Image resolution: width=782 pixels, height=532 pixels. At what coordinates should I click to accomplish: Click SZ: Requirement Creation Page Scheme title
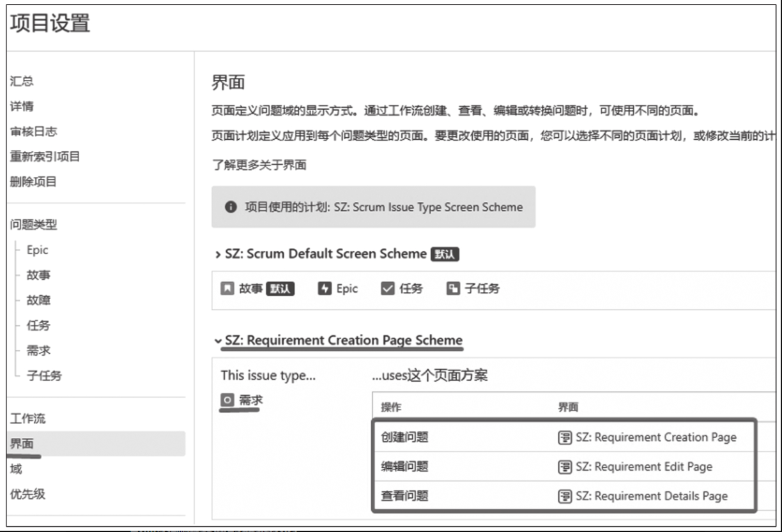pos(344,340)
